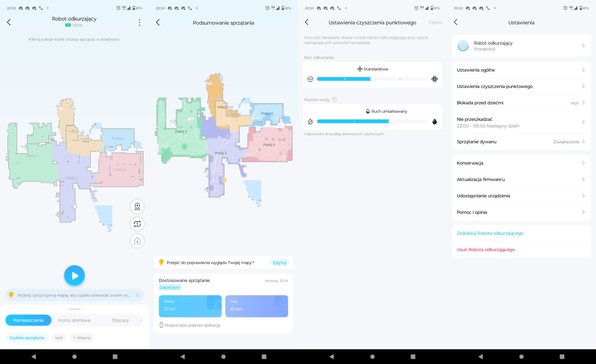Click the minimum suction power icon
This screenshot has width=596, height=364.
click(x=310, y=79)
